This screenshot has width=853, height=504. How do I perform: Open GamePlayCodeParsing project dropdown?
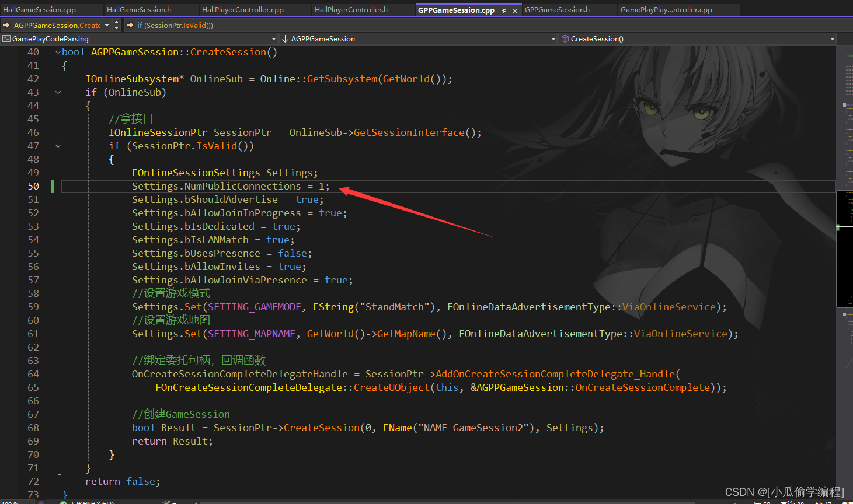274,39
